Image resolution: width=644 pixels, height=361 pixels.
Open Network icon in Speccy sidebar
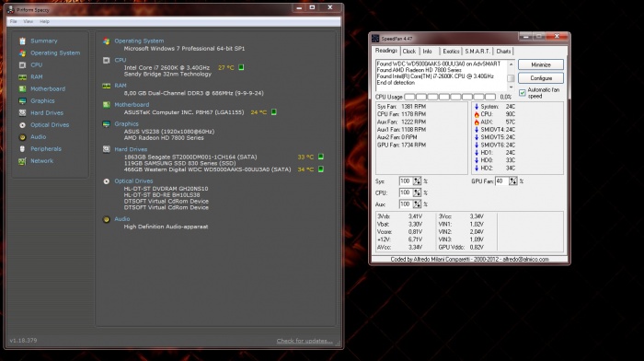click(x=22, y=161)
